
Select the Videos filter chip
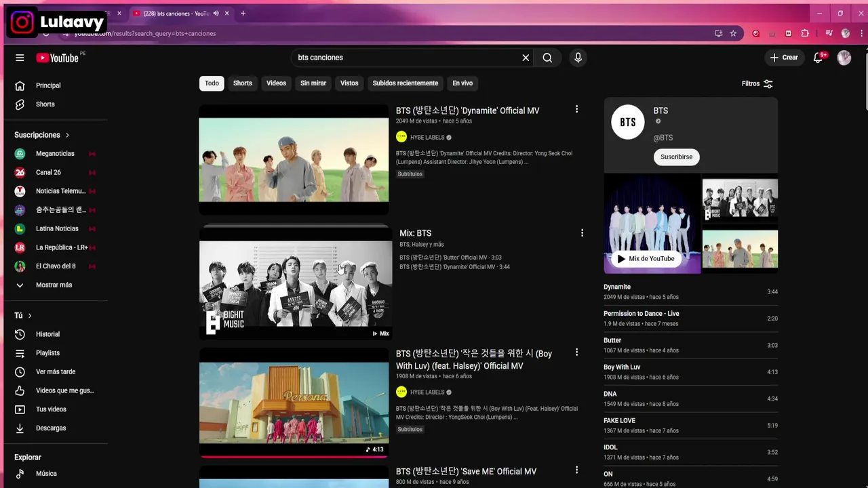point(276,83)
